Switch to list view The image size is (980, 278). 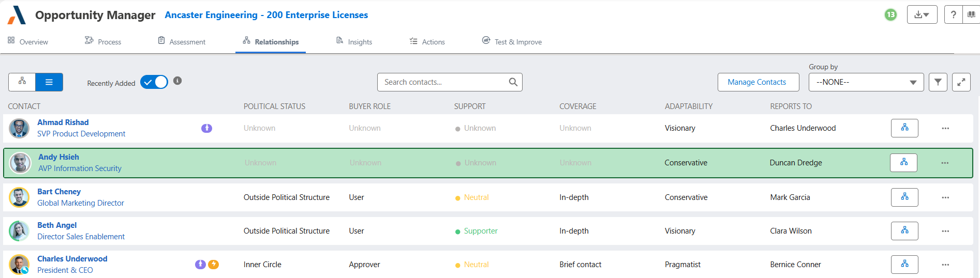[x=49, y=82]
